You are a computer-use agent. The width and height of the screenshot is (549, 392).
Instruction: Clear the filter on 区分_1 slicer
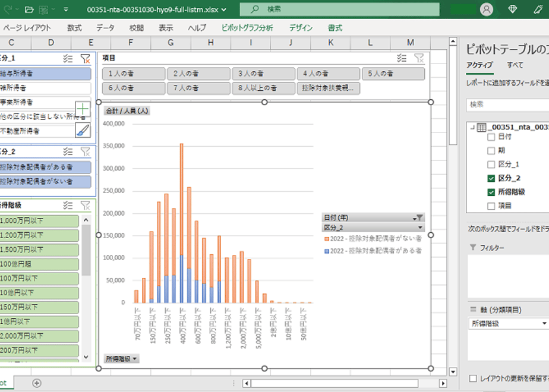coord(85,58)
